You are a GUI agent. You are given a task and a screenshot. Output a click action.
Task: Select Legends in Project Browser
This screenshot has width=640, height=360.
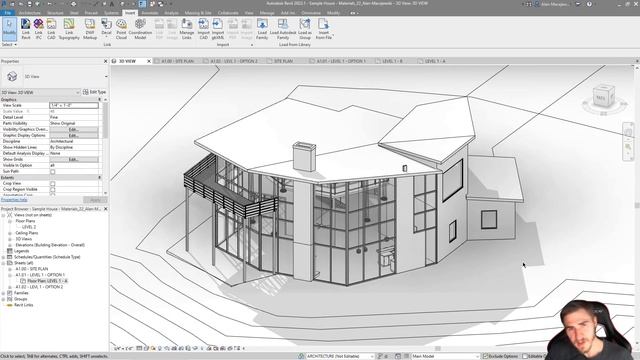(21, 251)
